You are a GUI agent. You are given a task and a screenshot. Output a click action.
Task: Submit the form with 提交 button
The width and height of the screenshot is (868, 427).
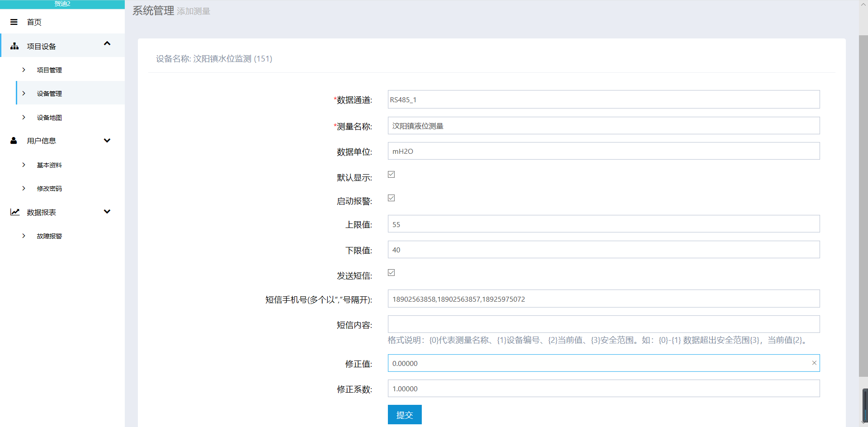(x=404, y=415)
